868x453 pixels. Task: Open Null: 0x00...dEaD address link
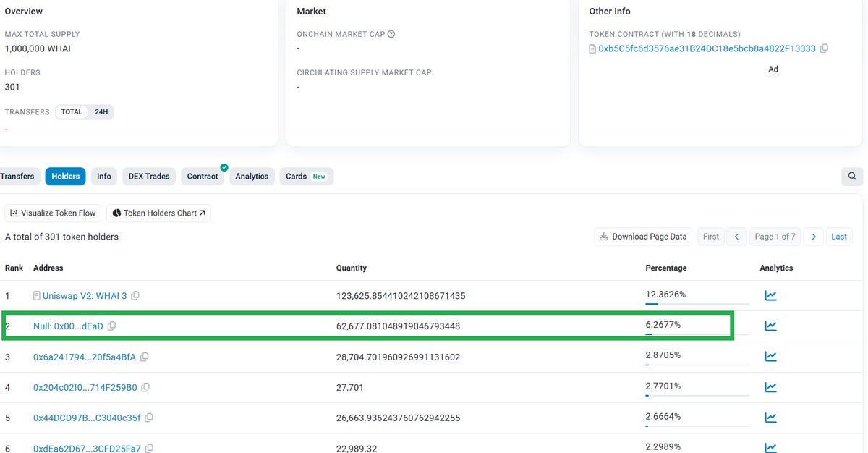68,326
